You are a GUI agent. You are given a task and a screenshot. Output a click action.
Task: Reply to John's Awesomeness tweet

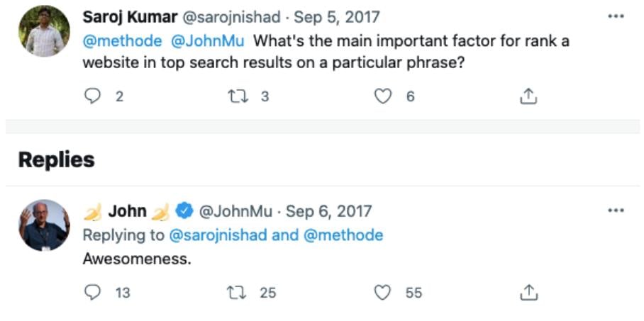click(92, 293)
